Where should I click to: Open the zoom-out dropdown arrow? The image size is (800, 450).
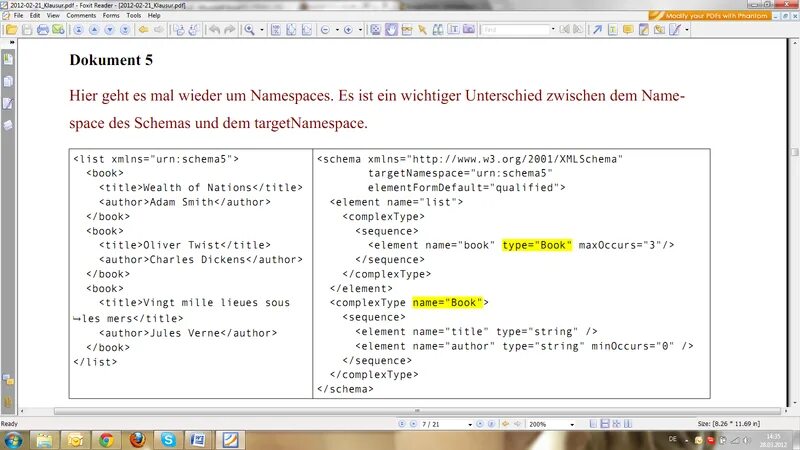[337, 30]
